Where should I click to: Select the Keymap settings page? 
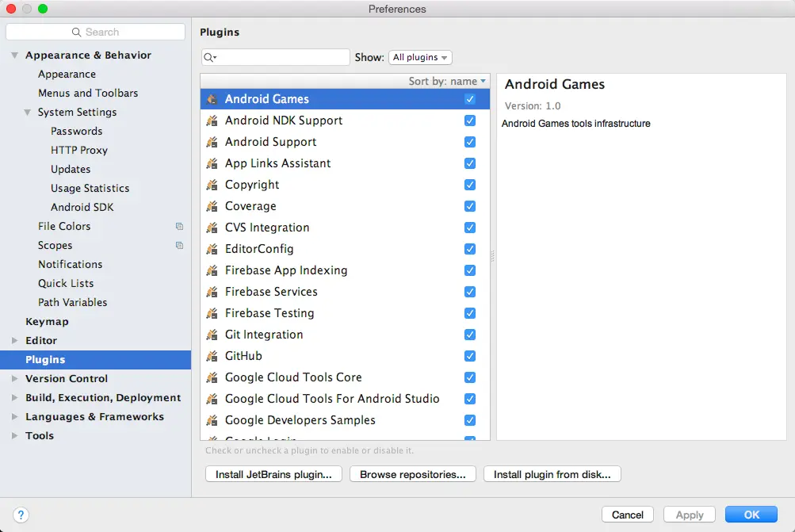pos(95,322)
